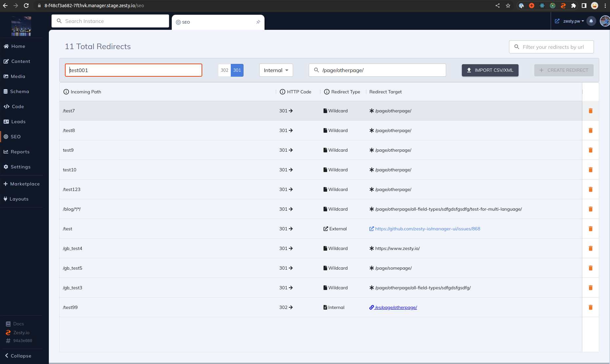Open the GitHub issue 868 link

427,229
